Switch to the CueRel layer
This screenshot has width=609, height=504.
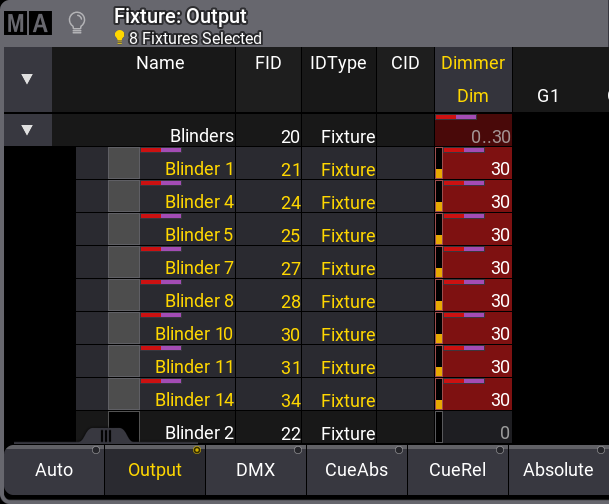[458, 469]
